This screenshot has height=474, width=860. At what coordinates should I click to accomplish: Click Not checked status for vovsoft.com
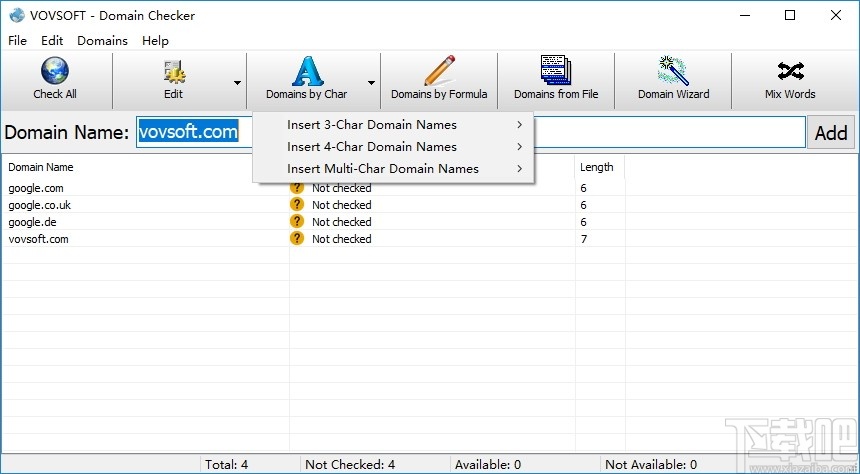coord(342,239)
